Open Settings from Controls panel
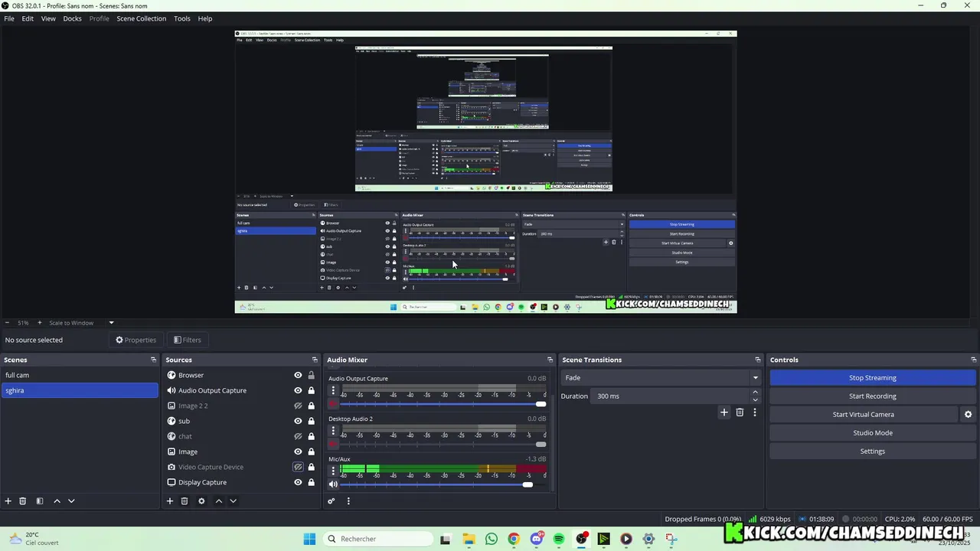The width and height of the screenshot is (980, 551). click(x=872, y=451)
